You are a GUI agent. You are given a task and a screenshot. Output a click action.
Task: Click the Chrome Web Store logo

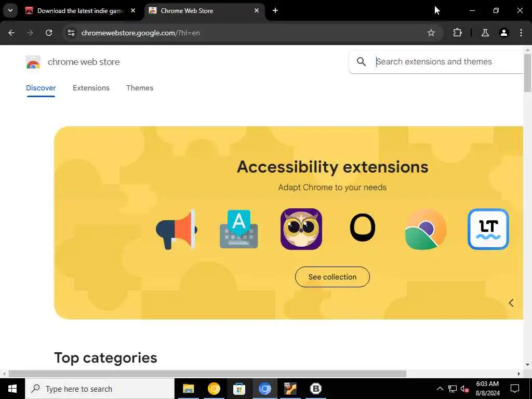tap(33, 62)
